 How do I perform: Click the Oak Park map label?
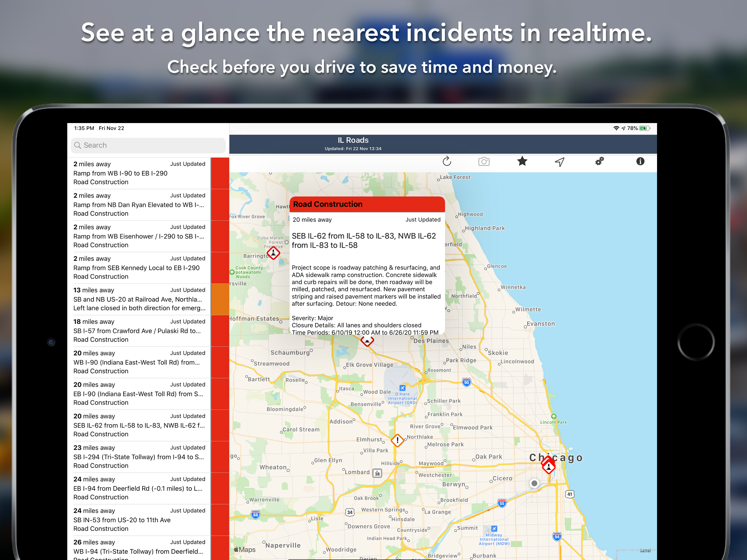click(x=489, y=457)
